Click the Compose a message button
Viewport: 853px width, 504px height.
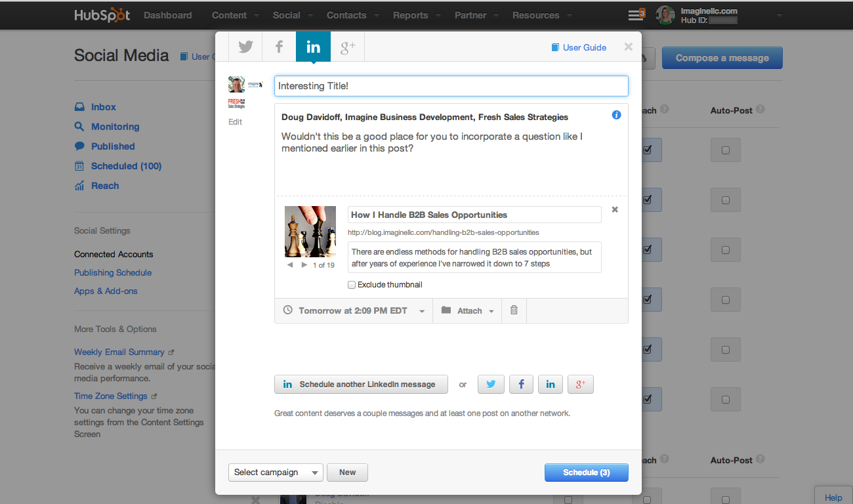722,58
